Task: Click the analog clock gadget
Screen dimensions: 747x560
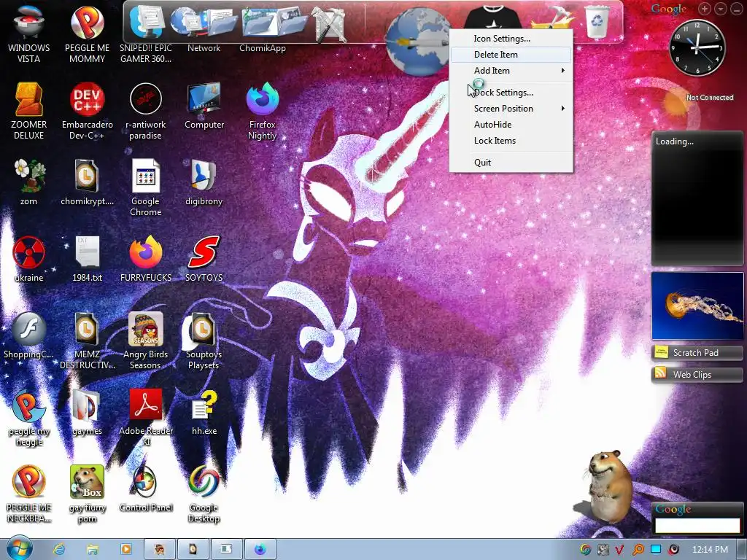Action: [697, 47]
